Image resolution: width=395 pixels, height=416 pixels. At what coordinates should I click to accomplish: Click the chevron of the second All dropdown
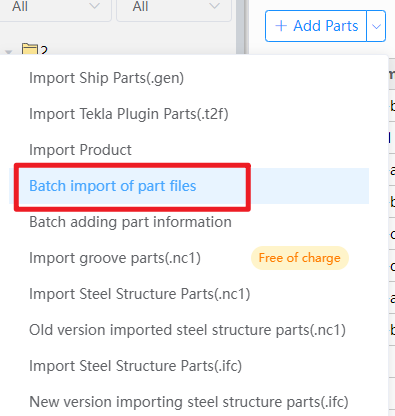[x=214, y=6]
